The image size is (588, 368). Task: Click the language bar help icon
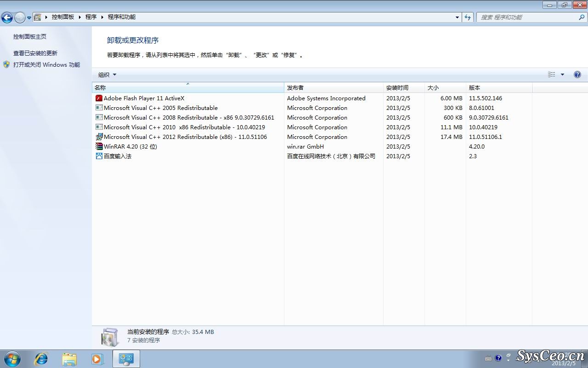coord(498,358)
